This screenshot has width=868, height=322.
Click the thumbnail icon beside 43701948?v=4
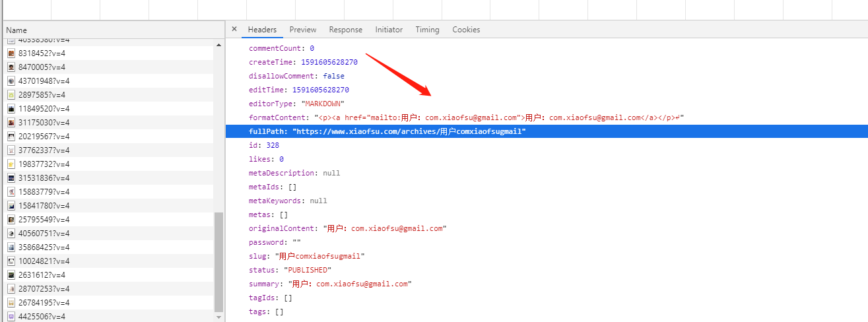point(11,80)
